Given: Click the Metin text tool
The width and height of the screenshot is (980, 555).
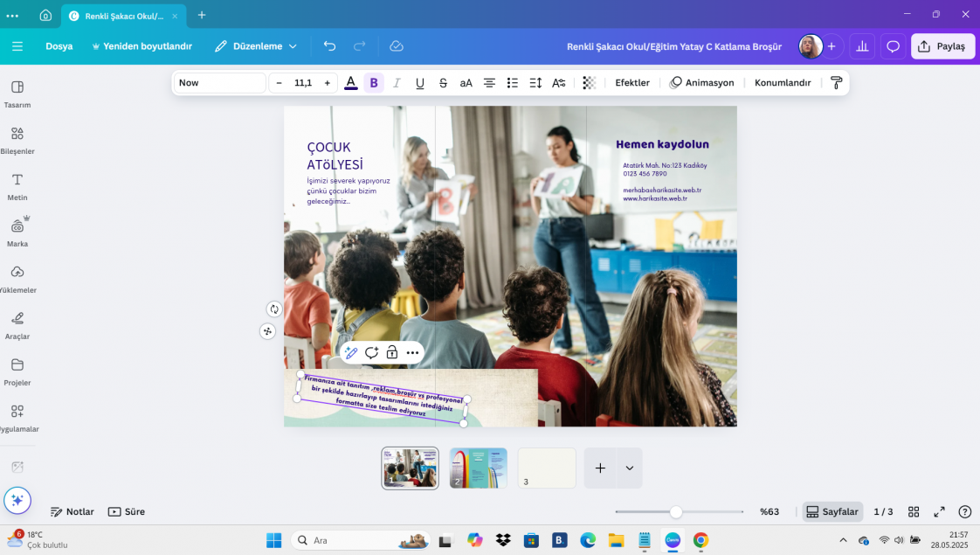Looking at the screenshot, I should click(x=17, y=184).
